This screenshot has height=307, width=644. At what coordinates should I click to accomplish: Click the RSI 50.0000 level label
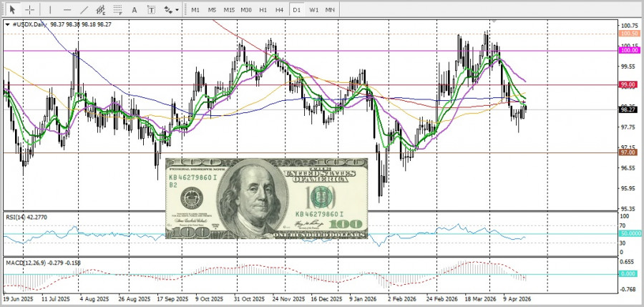pyautogui.click(x=630, y=233)
